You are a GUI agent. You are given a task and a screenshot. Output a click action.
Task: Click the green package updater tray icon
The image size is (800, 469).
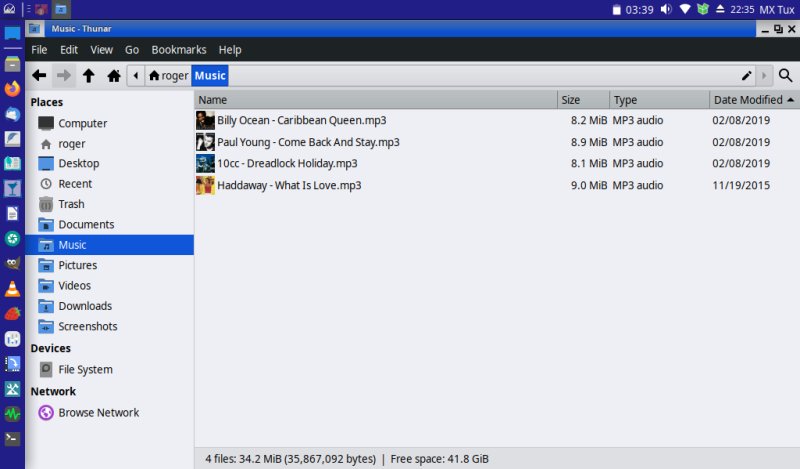point(703,9)
